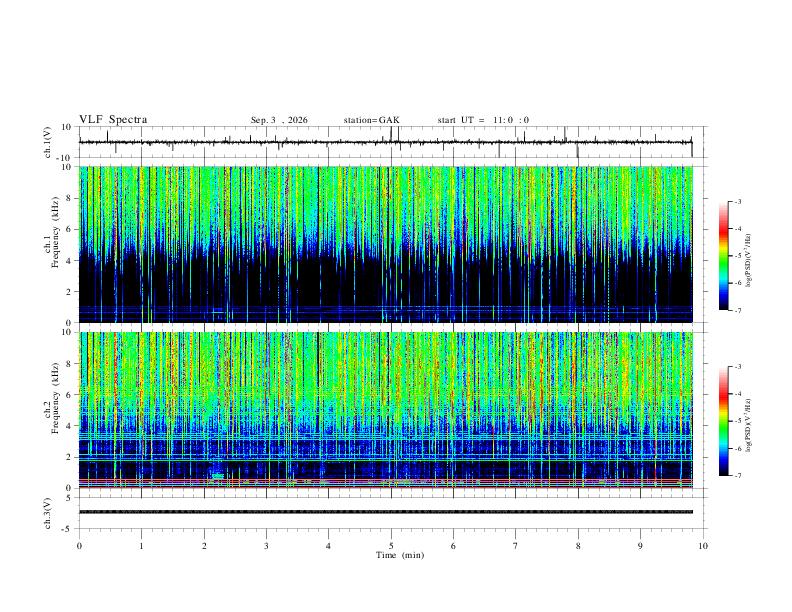This screenshot has height=612, width=792.
Task: Click the ch.1 spectrogram color scale bar
Action: click(x=723, y=256)
